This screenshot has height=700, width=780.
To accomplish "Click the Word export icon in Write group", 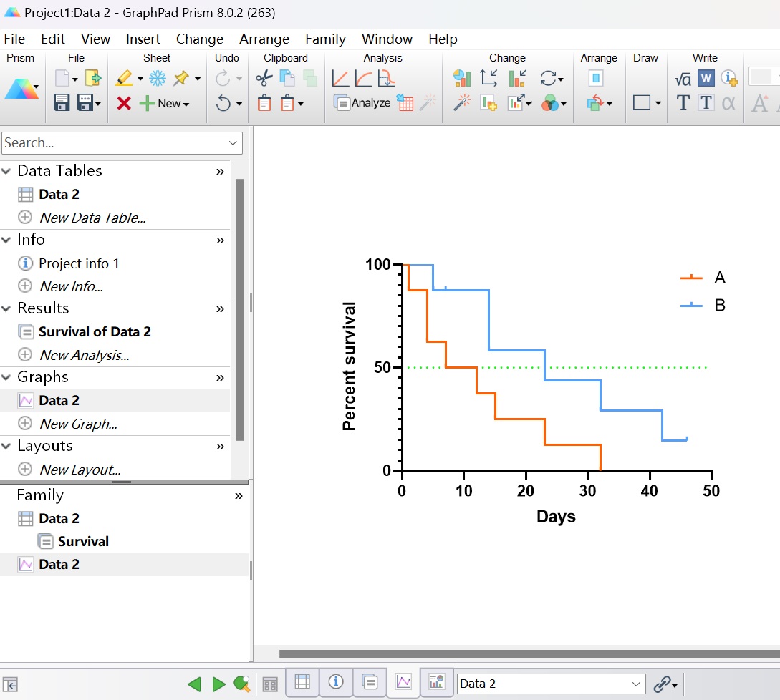I will coord(706,78).
